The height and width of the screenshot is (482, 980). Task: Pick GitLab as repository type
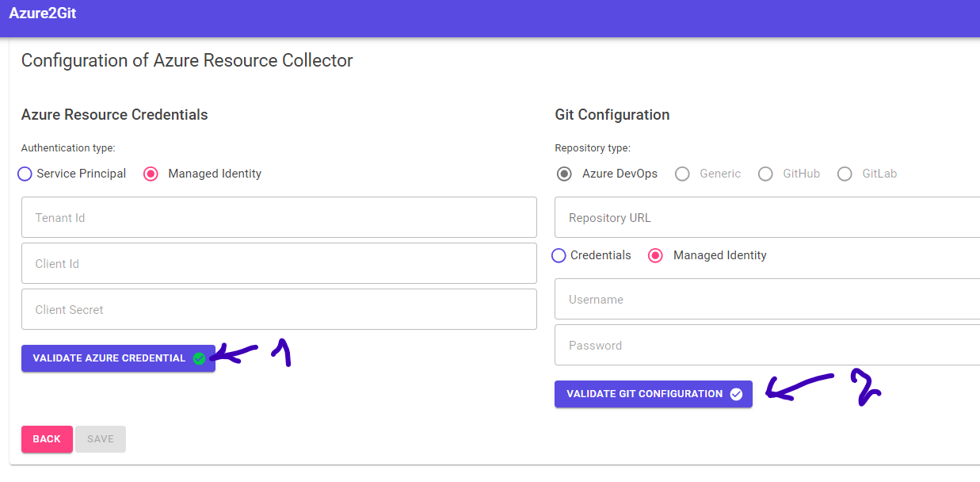tap(845, 174)
